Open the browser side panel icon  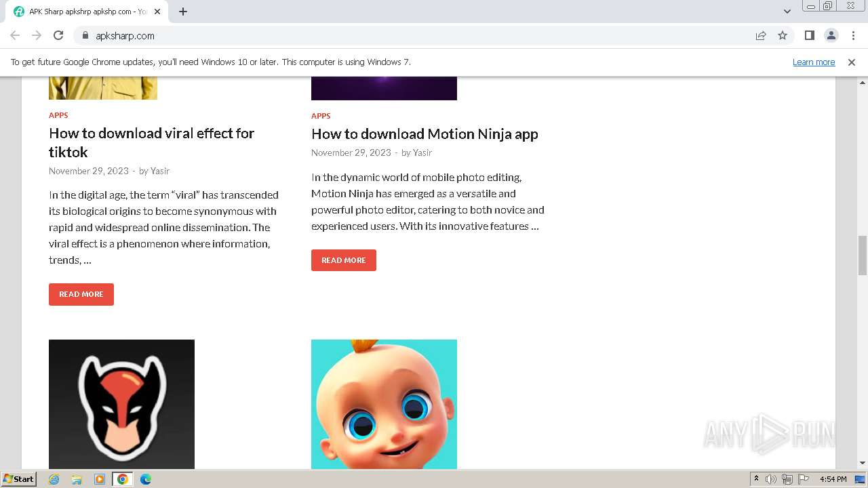809,35
